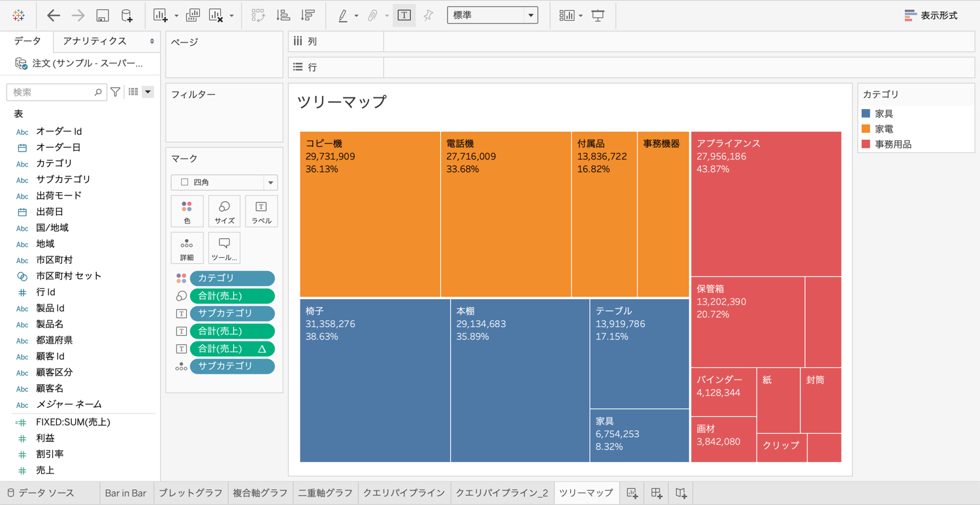The height and width of the screenshot is (505, 980).
Task: Click the size icon beside 合計(売上) pill
Action: click(x=181, y=296)
